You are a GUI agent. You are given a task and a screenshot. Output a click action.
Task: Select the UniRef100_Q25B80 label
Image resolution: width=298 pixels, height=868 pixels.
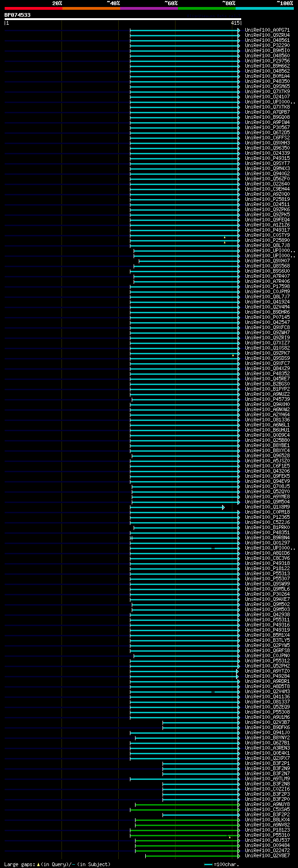(267, 441)
